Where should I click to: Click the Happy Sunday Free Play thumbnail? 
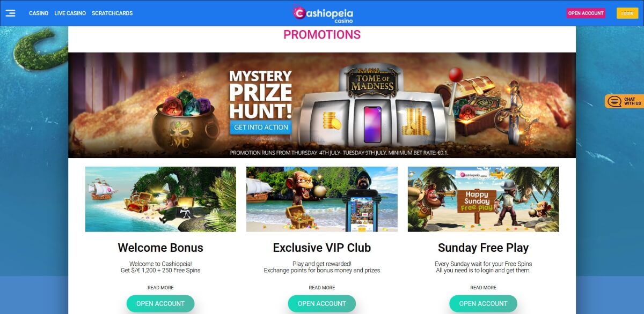(x=484, y=199)
